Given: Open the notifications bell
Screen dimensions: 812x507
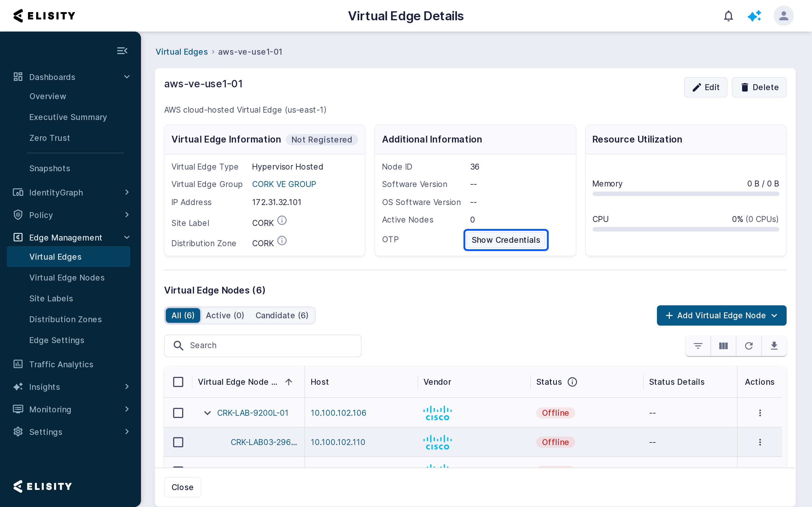Looking at the screenshot, I should pos(728,16).
